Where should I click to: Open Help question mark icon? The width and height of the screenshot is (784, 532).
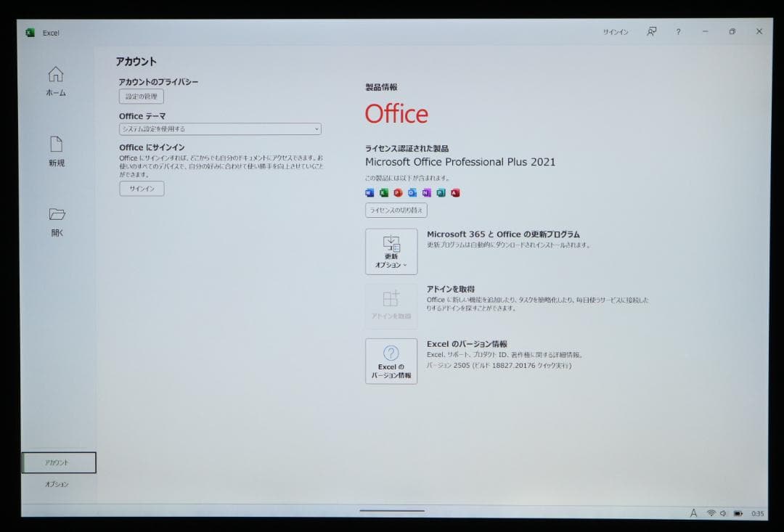pos(679,31)
